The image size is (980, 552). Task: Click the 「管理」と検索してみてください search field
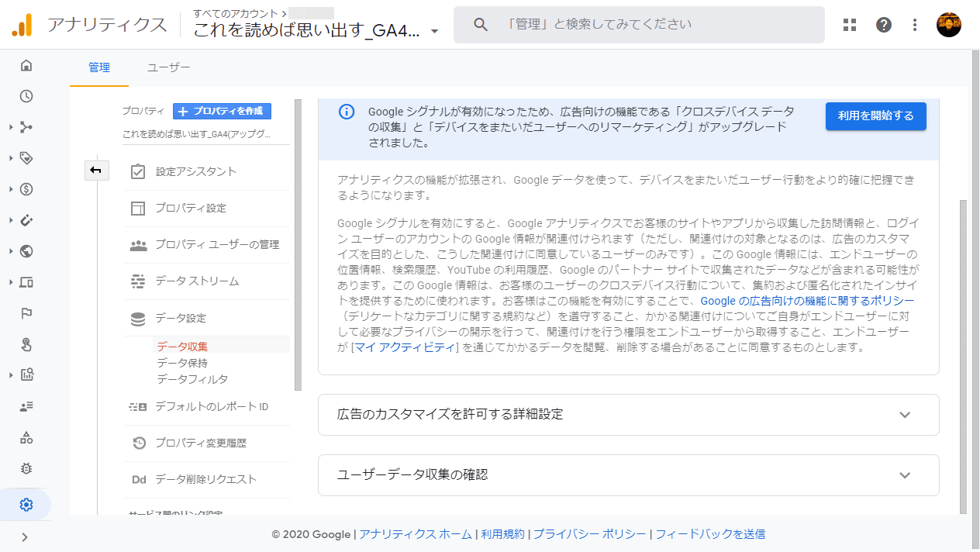[x=639, y=25]
